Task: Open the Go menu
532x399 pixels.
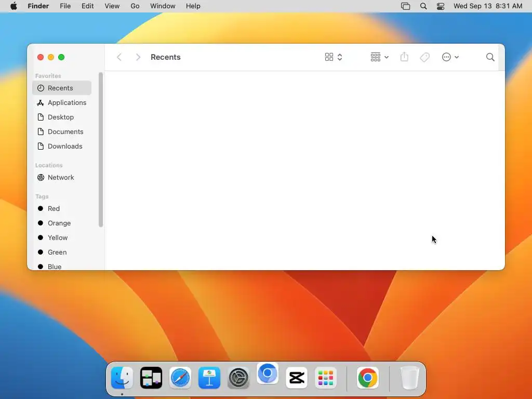Action: [x=135, y=6]
